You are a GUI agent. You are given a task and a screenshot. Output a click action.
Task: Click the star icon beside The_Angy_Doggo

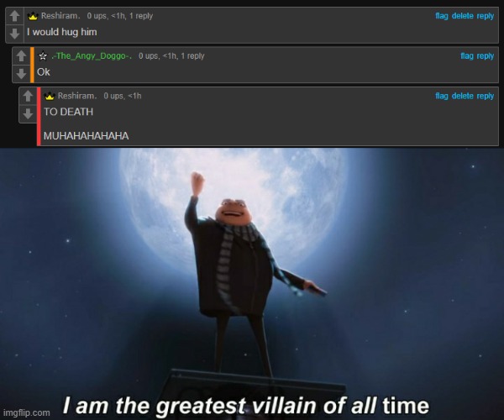(x=43, y=56)
